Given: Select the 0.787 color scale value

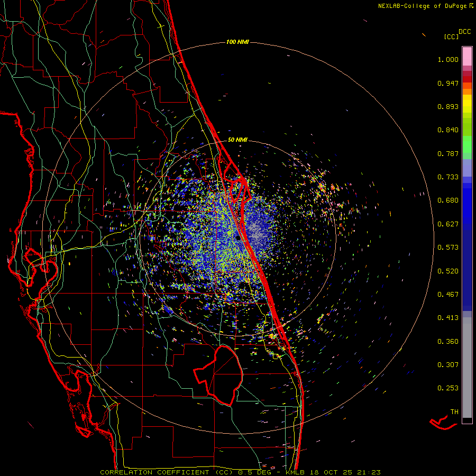Looking at the screenshot, I should coord(448,153).
